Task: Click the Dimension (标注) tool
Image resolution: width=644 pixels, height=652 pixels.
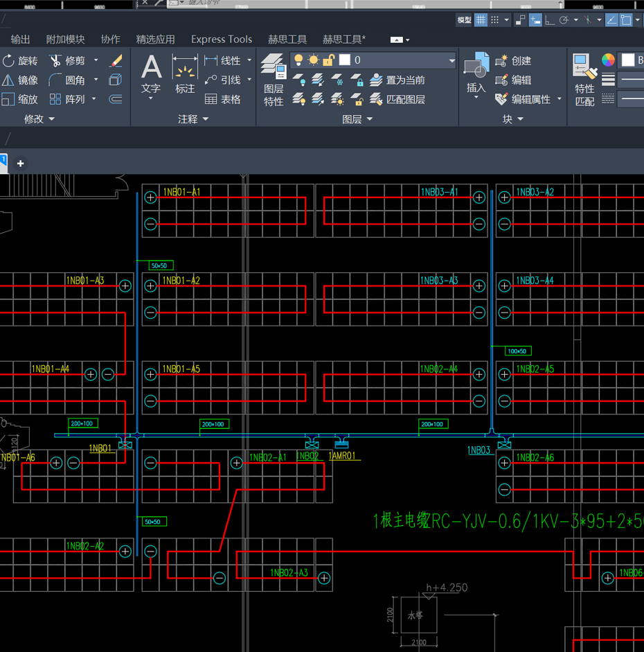Action: click(x=185, y=75)
